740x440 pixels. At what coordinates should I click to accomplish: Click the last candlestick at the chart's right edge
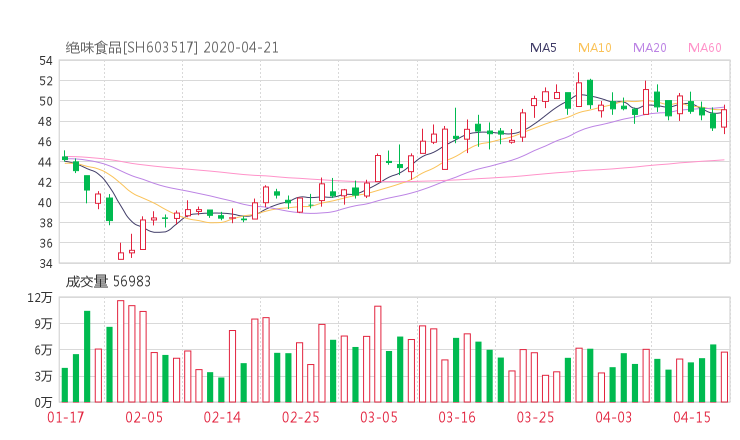coord(724,119)
